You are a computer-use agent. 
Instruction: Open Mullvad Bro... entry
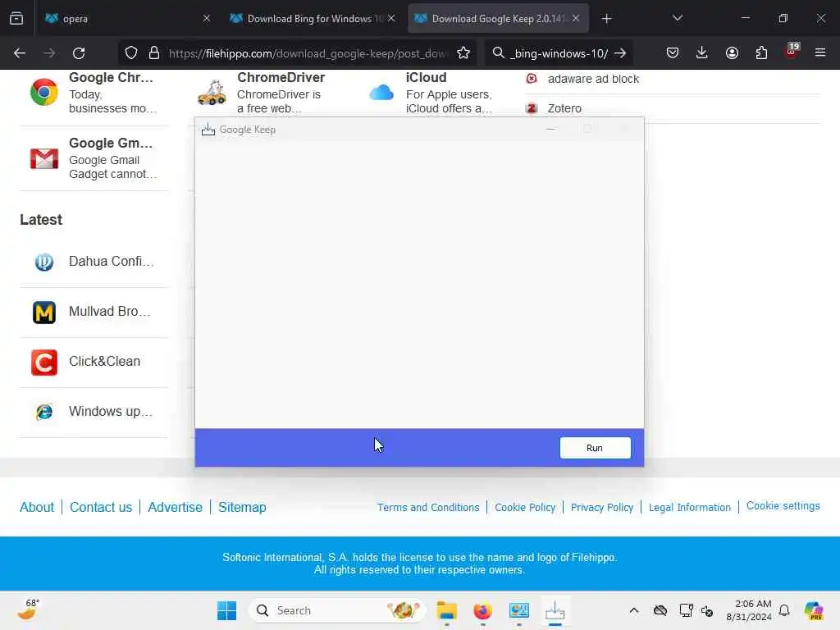pos(109,311)
